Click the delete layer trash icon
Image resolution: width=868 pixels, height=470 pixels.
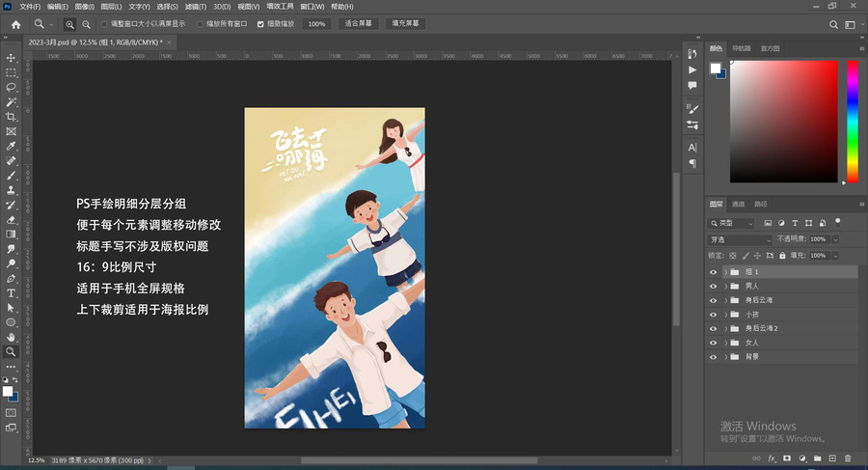point(848,458)
